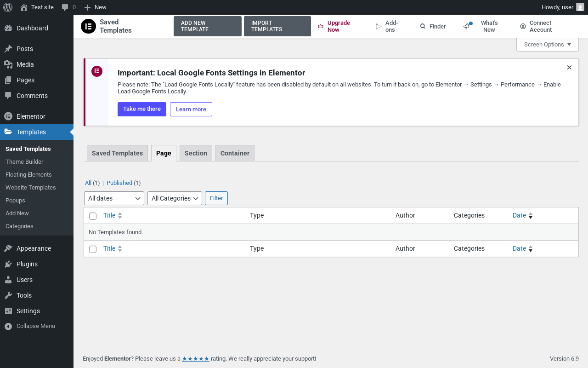
Task: Check the select-all box in table header
Action: click(x=93, y=216)
